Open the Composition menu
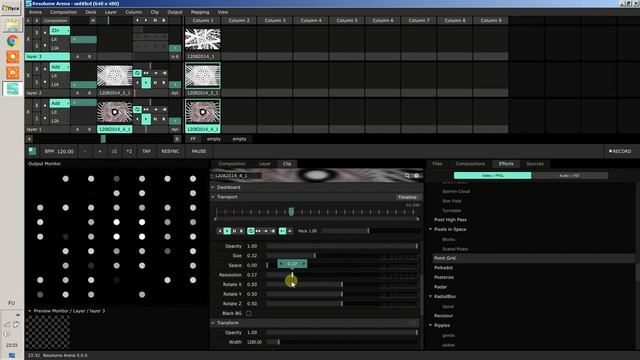The height and width of the screenshot is (360, 640). point(63,12)
